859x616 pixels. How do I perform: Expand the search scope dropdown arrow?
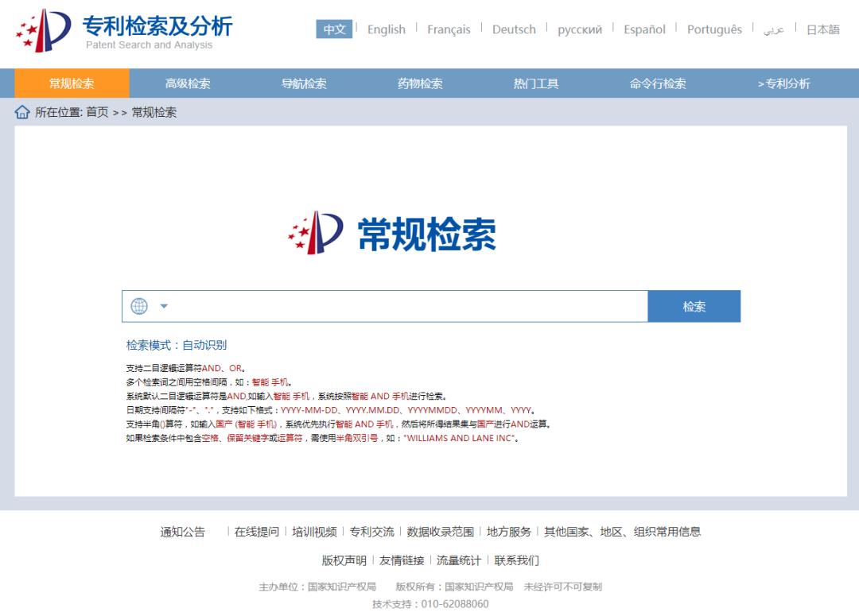coord(165,306)
